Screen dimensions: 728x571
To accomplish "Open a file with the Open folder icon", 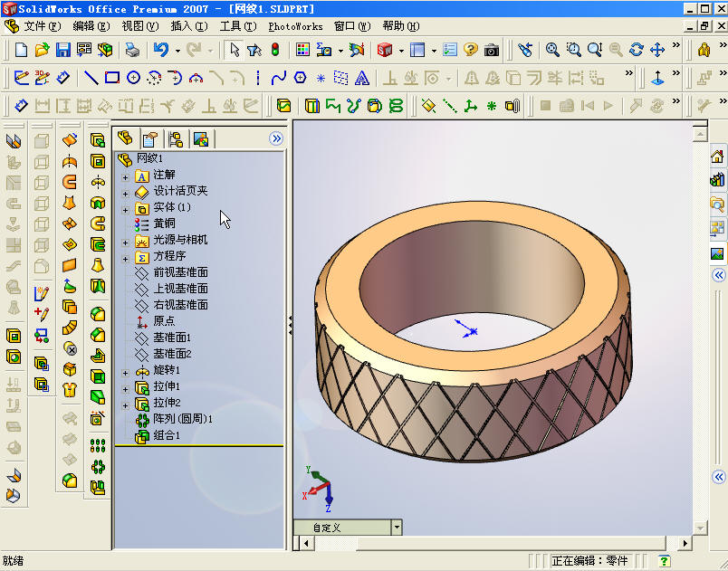I will point(42,50).
